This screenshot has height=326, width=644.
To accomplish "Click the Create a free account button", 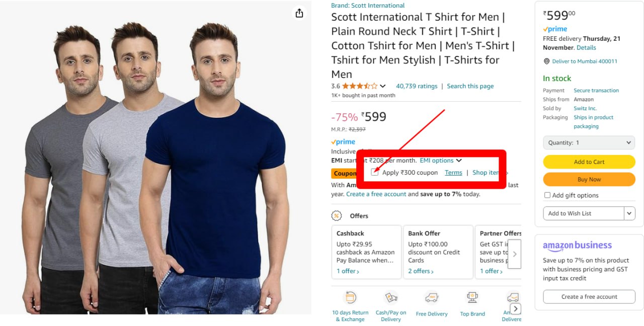I will pyautogui.click(x=589, y=297).
